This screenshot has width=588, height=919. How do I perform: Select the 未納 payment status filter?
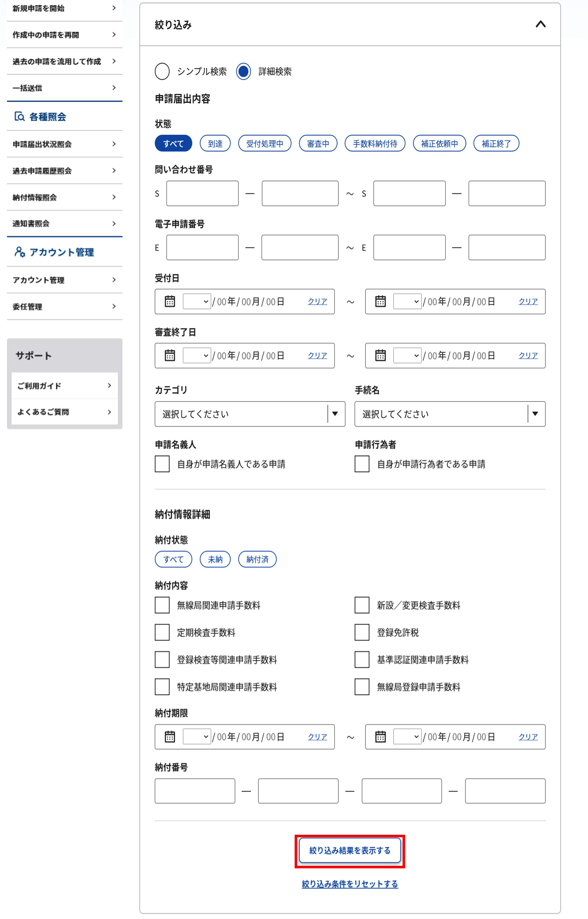tap(215, 559)
